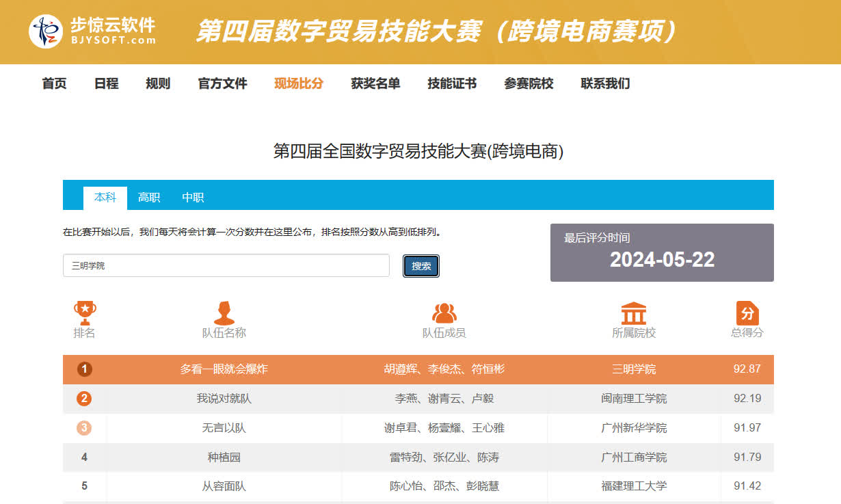Open the 获奖名单 menu item
The image size is (841, 504).
click(375, 83)
